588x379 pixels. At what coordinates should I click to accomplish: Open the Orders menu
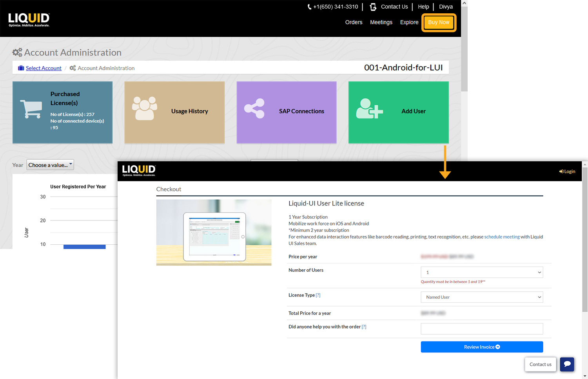pos(354,22)
